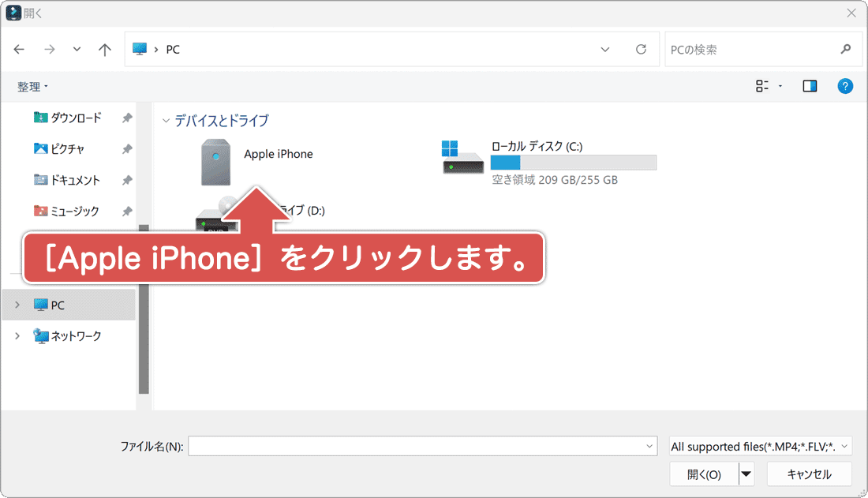The image size is (868, 498).
Task: Click the up-one-level navigation arrow
Action: coord(104,49)
